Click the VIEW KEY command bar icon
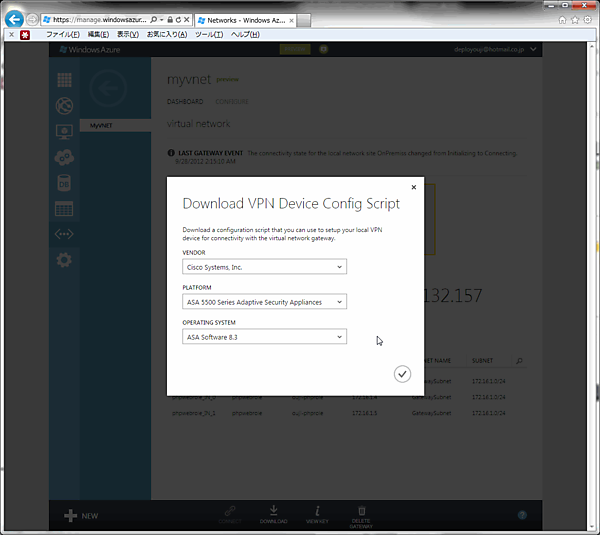 pyautogui.click(x=317, y=515)
